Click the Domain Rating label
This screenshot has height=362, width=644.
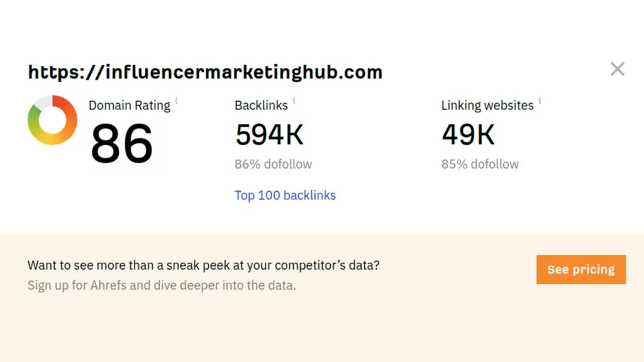(x=130, y=106)
